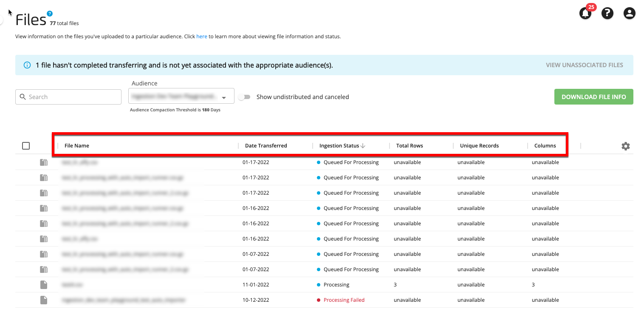Select the date cell '10-12-2022'

(256, 300)
